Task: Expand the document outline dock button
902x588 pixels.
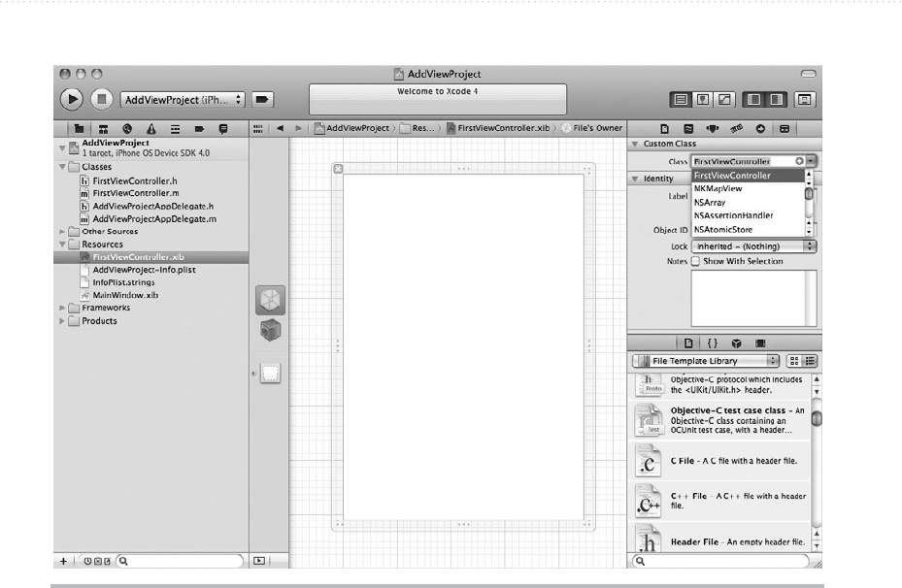Action: click(259, 561)
